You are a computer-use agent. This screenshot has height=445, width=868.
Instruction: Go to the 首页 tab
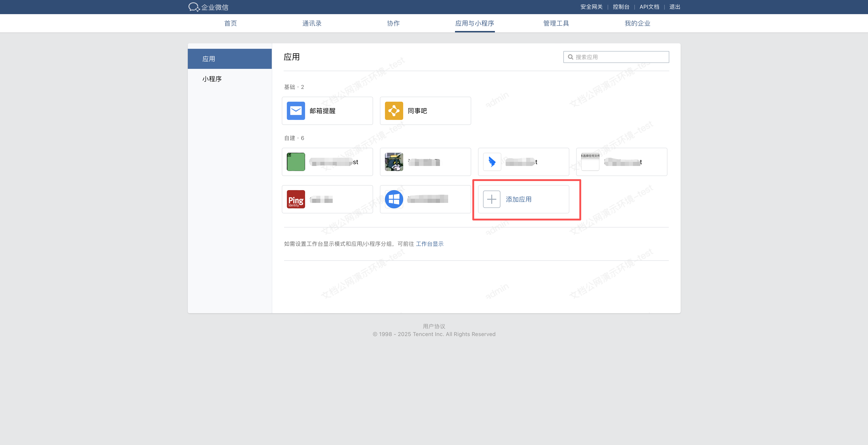[x=230, y=23]
